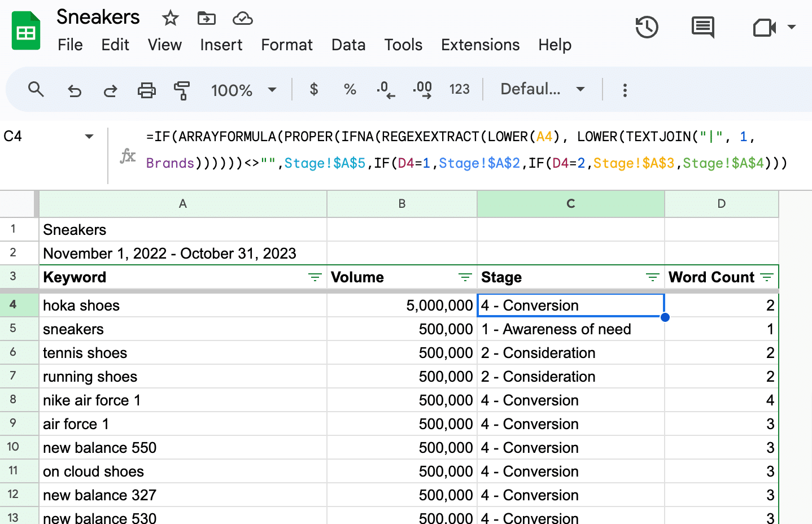812x524 pixels.
Task: Expand the meeting options dropdown arrow
Action: click(792, 27)
